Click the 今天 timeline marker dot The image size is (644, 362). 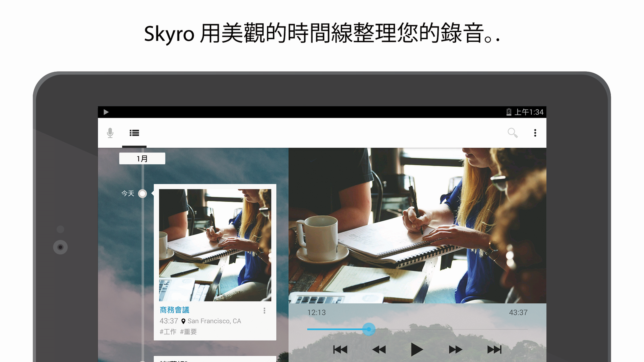tap(142, 193)
